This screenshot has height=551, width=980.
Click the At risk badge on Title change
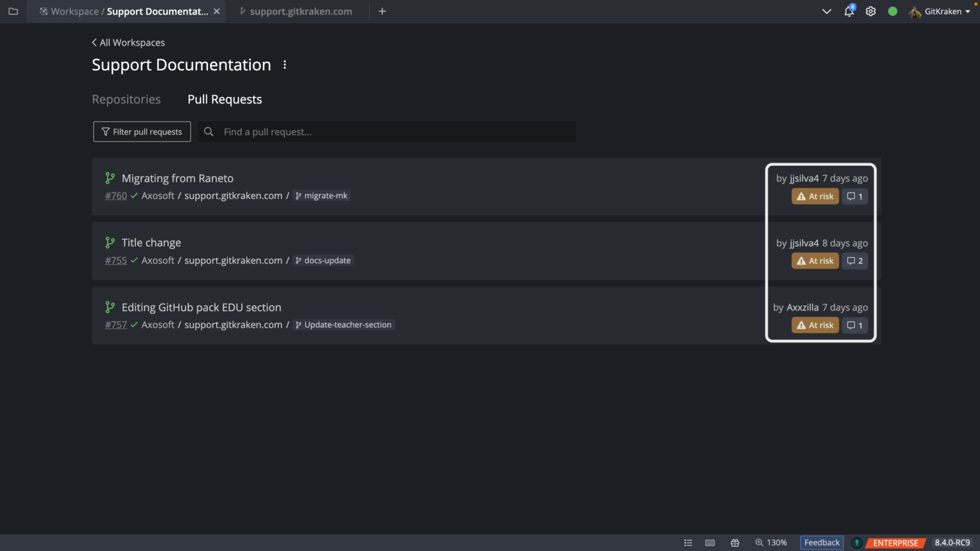pos(815,260)
